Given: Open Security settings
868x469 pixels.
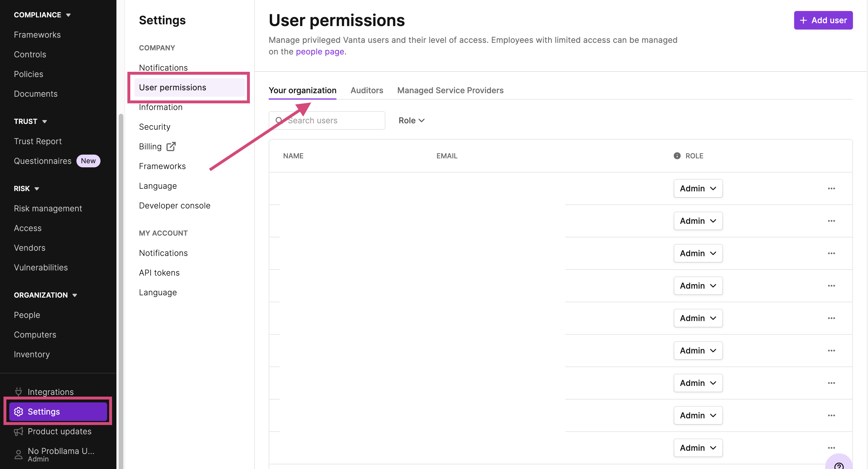Looking at the screenshot, I should click(155, 127).
